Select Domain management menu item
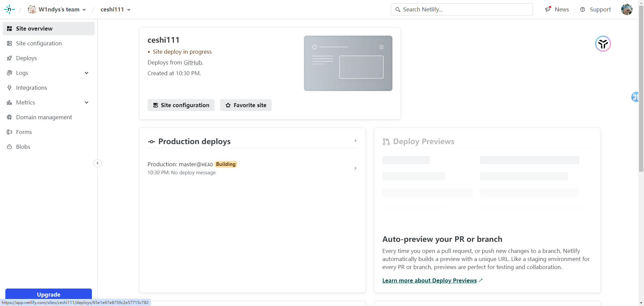The width and height of the screenshot is (644, 306). 44,117
